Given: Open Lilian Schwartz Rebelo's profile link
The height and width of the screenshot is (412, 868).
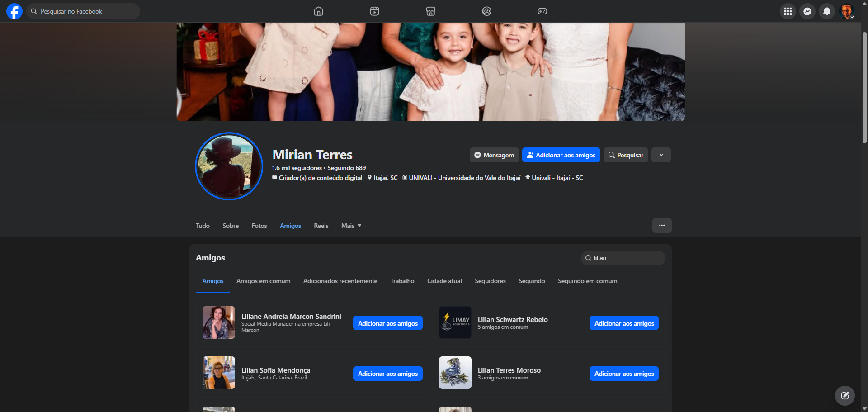Looking at the screenshot, I should pyautogui.click(x=513, y=320).
